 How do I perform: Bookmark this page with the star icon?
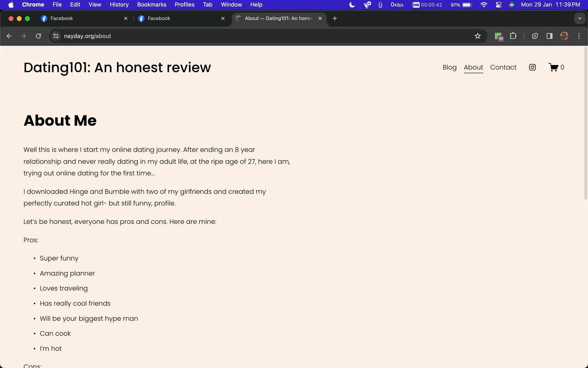coord(477,36)
